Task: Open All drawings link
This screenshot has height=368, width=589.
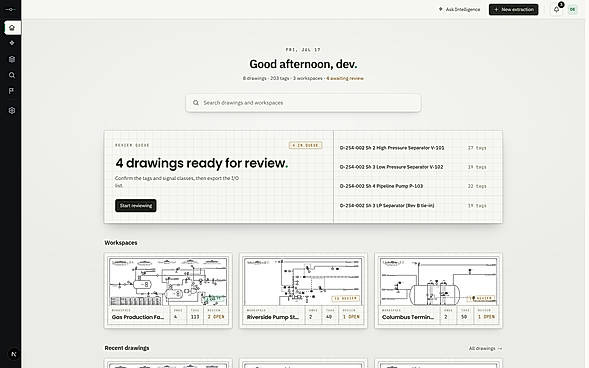Action: pyautogui.click(x=485, y=348)
